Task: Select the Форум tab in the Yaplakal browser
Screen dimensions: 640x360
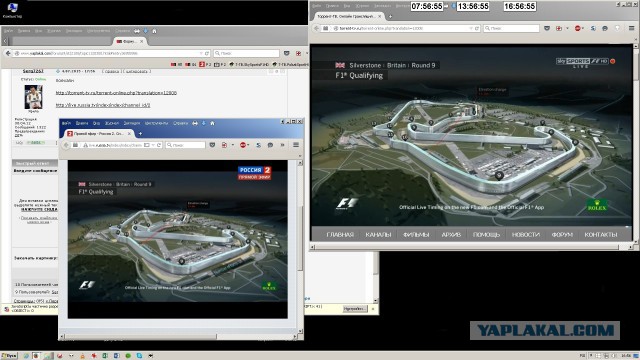Action: [130, 41]
